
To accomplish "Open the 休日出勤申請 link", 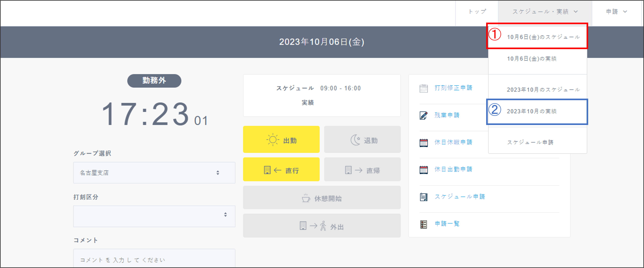I will [453, 169].
